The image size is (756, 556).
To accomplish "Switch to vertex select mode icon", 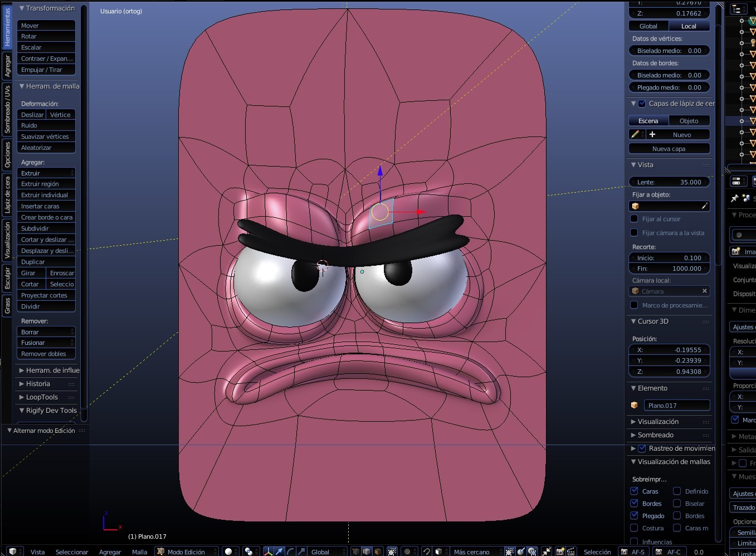I will point(356,552).
